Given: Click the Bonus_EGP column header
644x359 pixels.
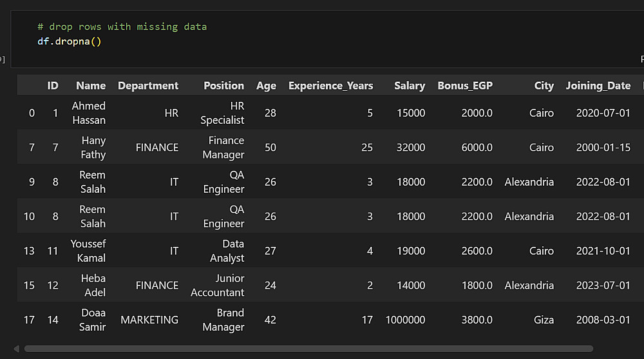Looking at the screenshot, I should (x=465, y=86).
